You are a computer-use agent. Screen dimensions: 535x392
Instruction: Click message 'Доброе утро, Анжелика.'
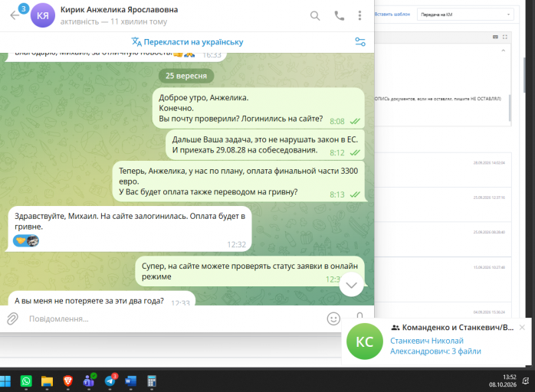point(258,108)
